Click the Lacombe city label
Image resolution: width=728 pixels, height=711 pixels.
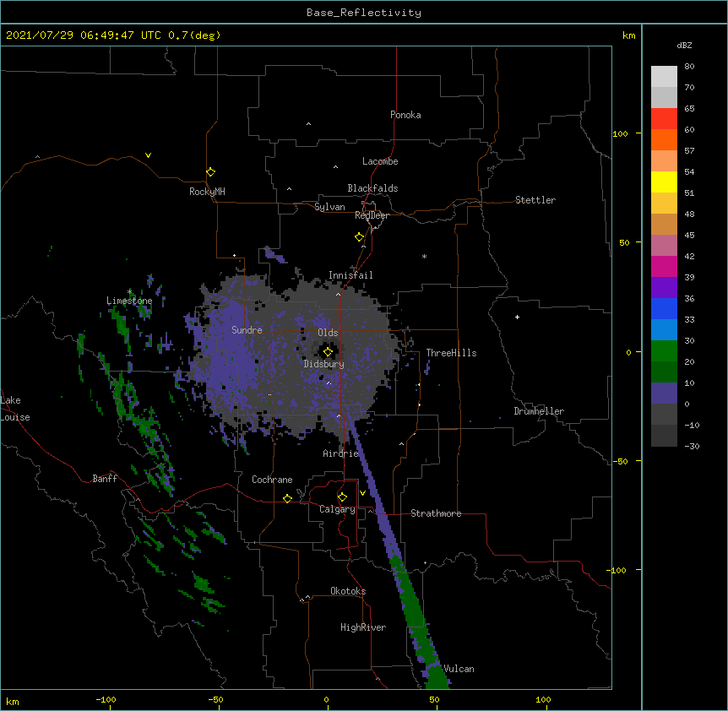pyautogui.click(x=380, y=161)
